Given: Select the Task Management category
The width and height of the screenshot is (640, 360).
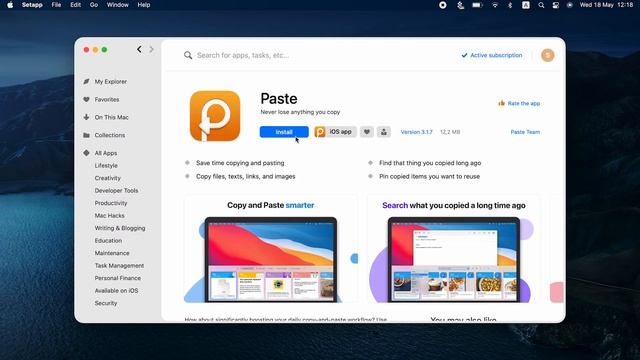Looking at the screenshot, I should 119,266.
